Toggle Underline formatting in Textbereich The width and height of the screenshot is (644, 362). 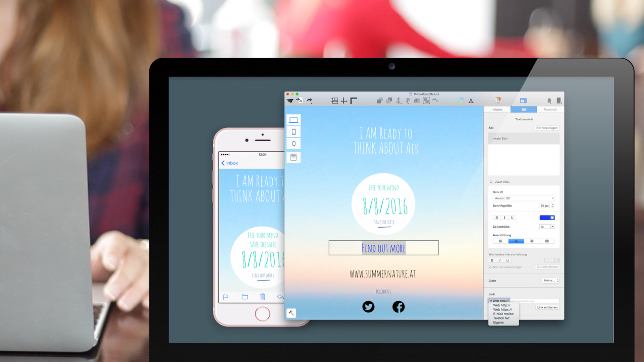click(512, 217)
